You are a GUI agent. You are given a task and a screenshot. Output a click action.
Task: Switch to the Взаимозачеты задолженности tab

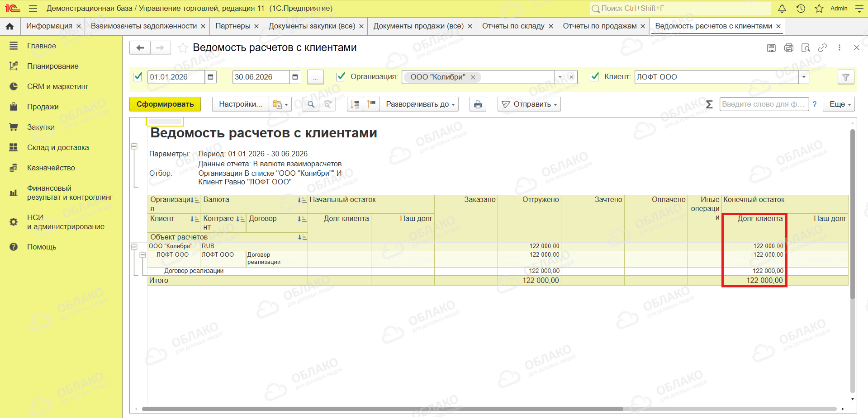coord(144,26)
